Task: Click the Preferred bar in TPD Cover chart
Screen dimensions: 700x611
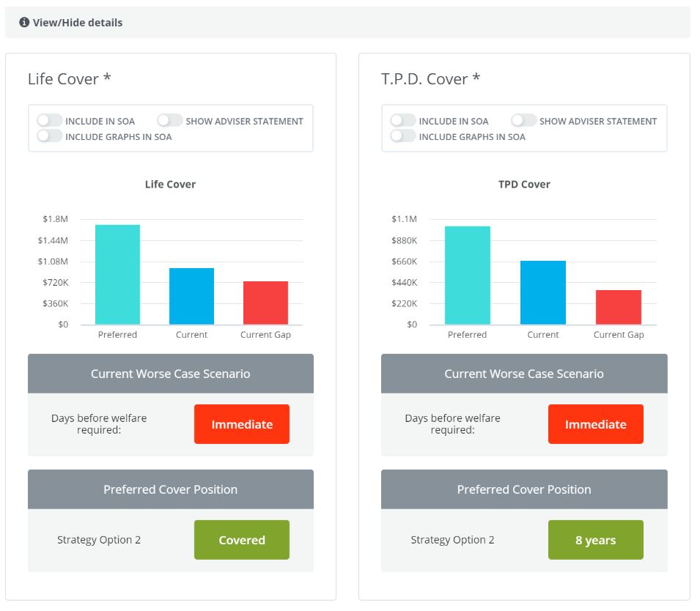Action: click(x=467, y=275)
